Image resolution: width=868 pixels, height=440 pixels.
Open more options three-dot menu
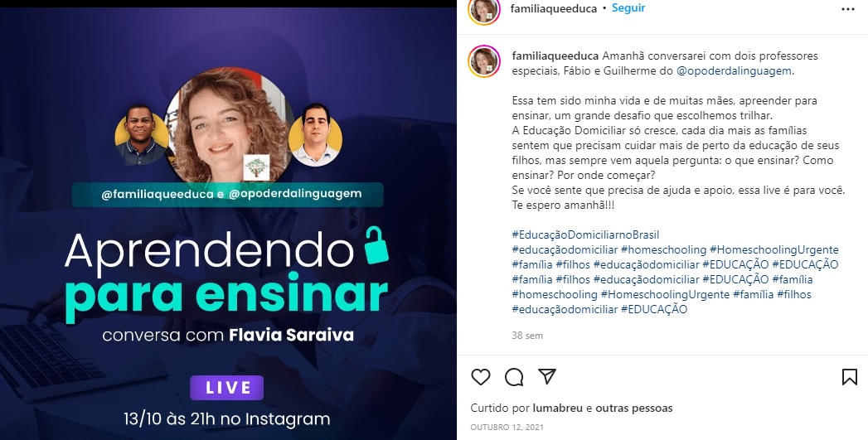(847, 9)
